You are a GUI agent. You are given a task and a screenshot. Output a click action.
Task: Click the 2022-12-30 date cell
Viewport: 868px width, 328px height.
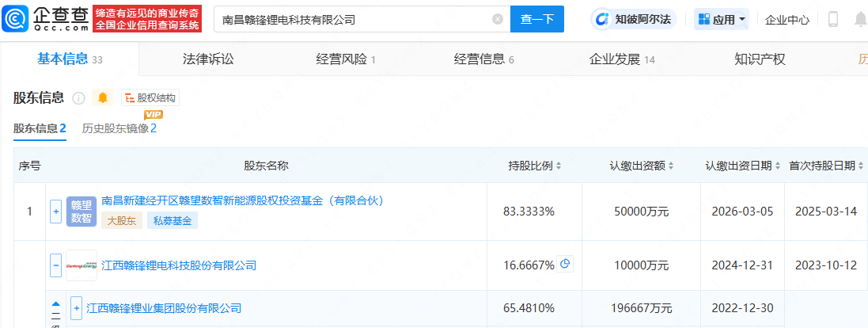tap(742, 308)
